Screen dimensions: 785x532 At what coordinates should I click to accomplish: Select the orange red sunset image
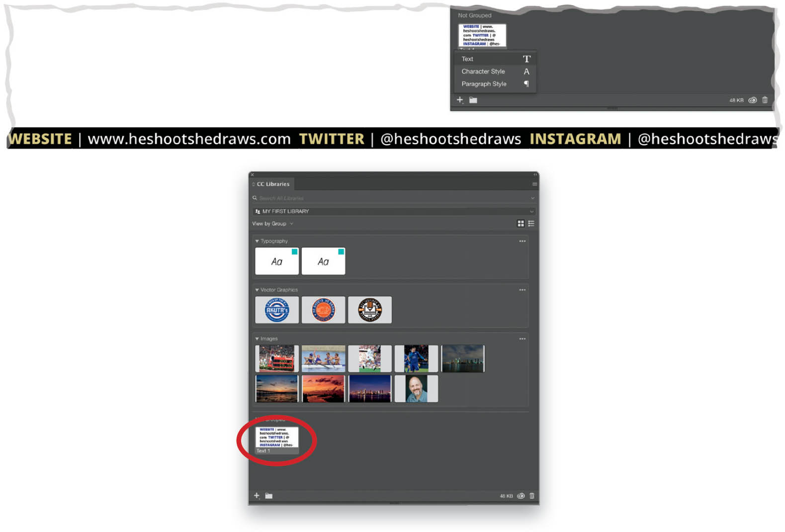point(323,388)
